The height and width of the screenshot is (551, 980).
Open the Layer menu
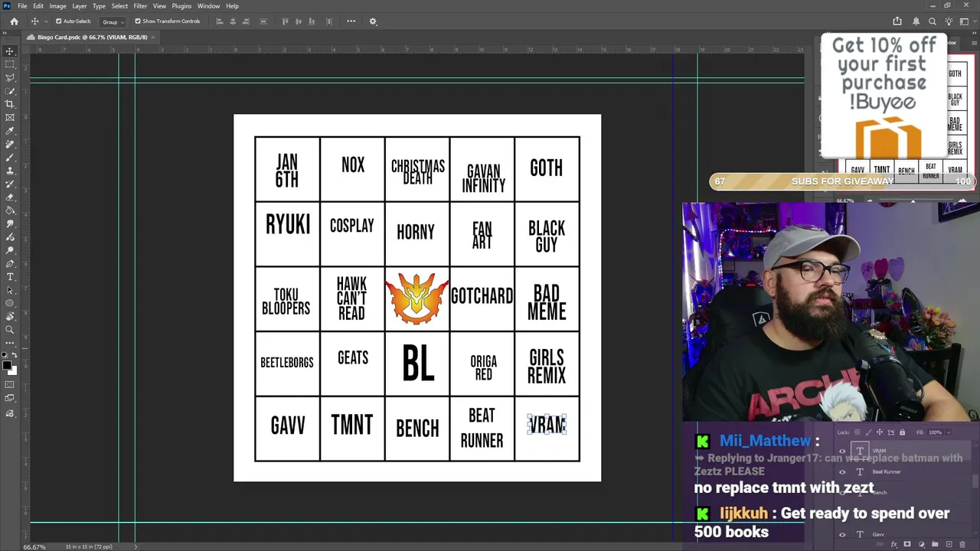(80, 6)
